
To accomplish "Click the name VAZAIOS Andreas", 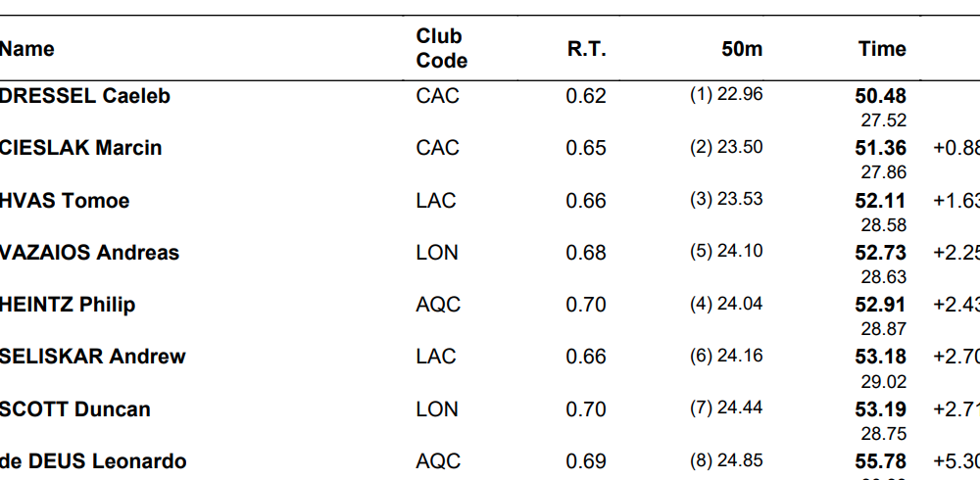I will tap(90, 253).
